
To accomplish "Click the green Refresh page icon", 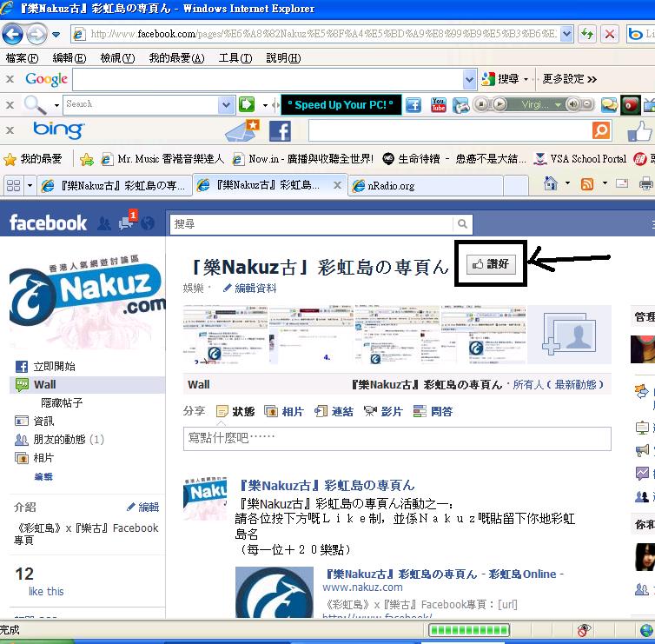I will point(587,34).
